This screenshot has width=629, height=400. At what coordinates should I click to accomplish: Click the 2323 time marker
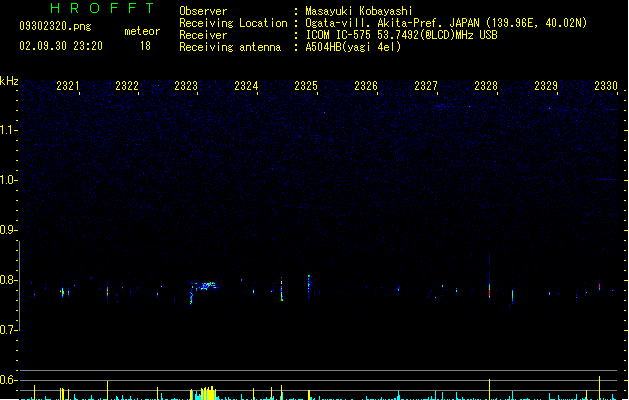(186, 86)
